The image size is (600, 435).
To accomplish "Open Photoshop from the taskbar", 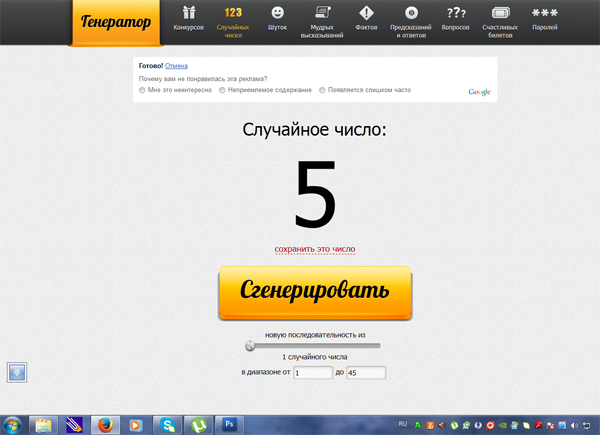I will 229,425.
